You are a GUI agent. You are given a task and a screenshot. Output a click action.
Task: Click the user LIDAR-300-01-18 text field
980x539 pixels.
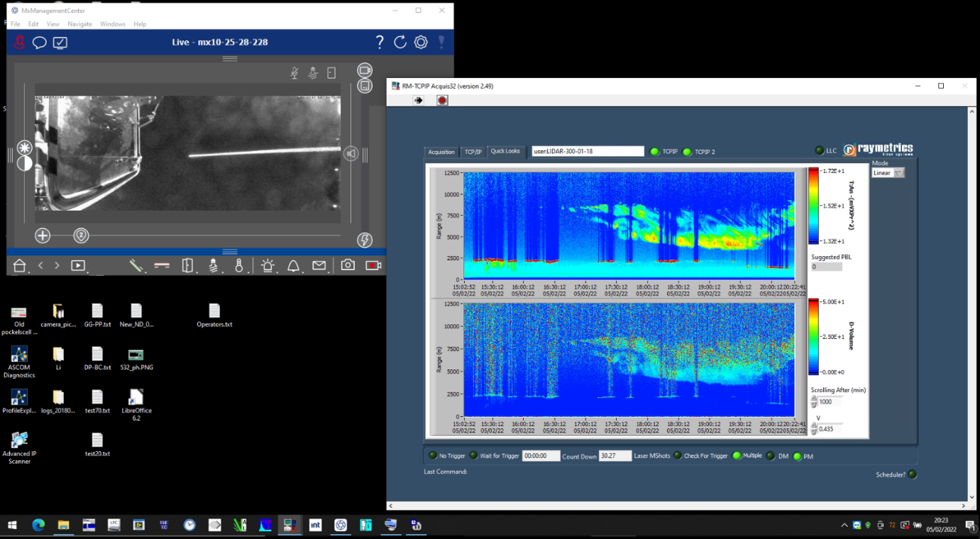(x=588, y=152)
